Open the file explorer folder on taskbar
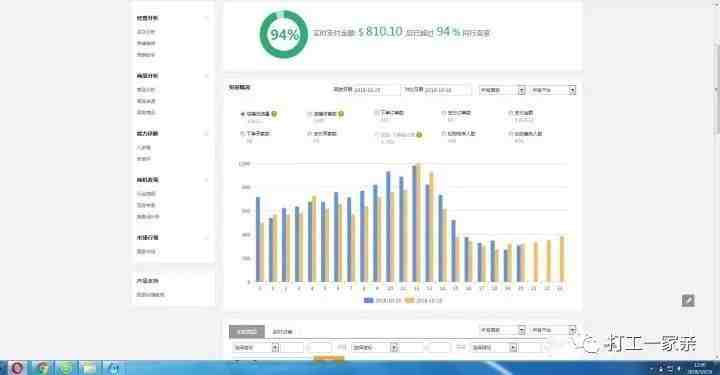The width and height of the screenshot is (720, 375). [90, 368]
